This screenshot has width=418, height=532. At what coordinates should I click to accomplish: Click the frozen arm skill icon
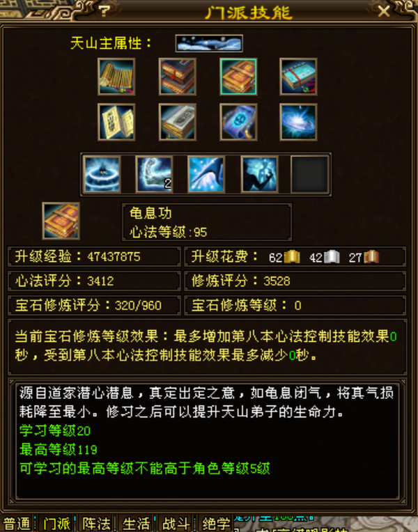154,174
